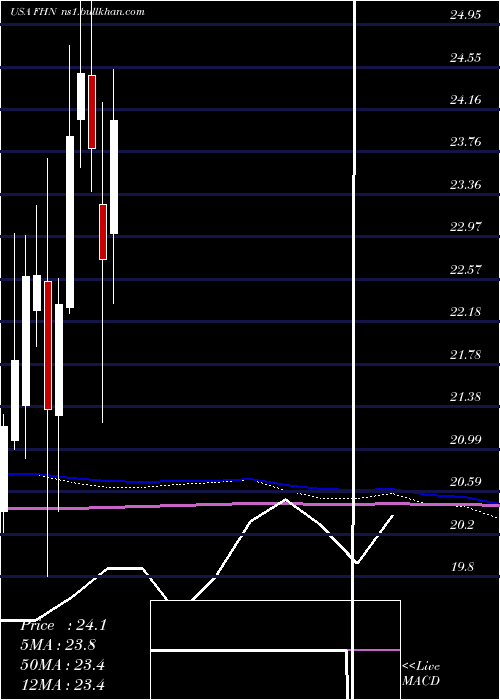
Task: Click the 21.78 price axis label
Action: tap(466, 354)
